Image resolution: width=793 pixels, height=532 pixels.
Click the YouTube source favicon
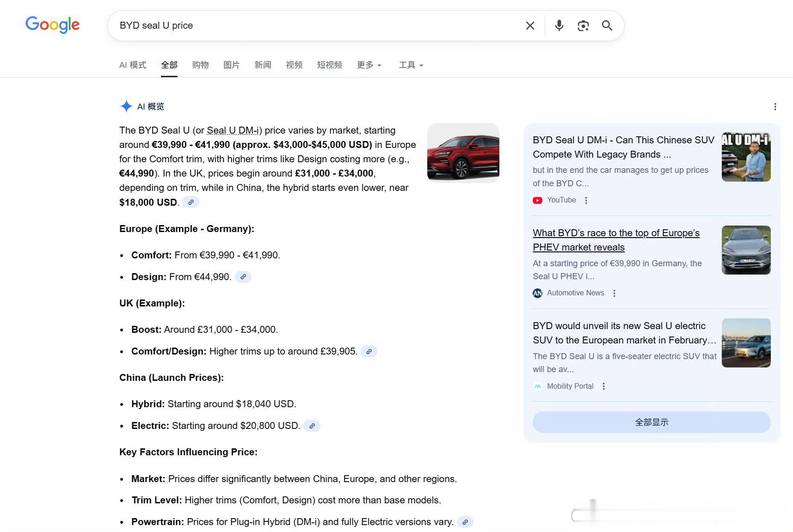(x=537, y=200)
